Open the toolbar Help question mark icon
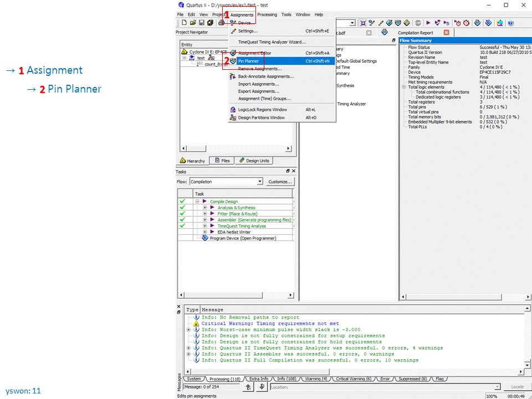The width and height of the screenshot is (532, 399). point(510,23)
